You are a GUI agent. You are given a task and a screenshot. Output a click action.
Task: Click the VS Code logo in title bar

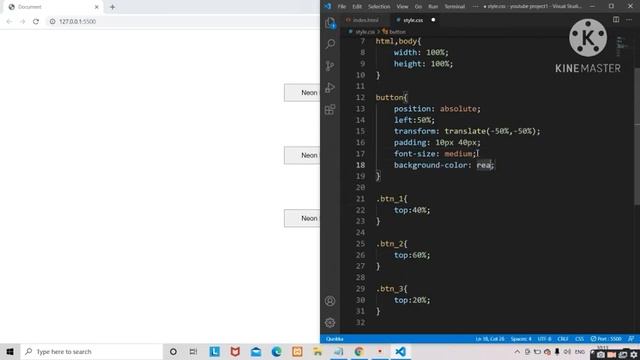click(328, 6)
